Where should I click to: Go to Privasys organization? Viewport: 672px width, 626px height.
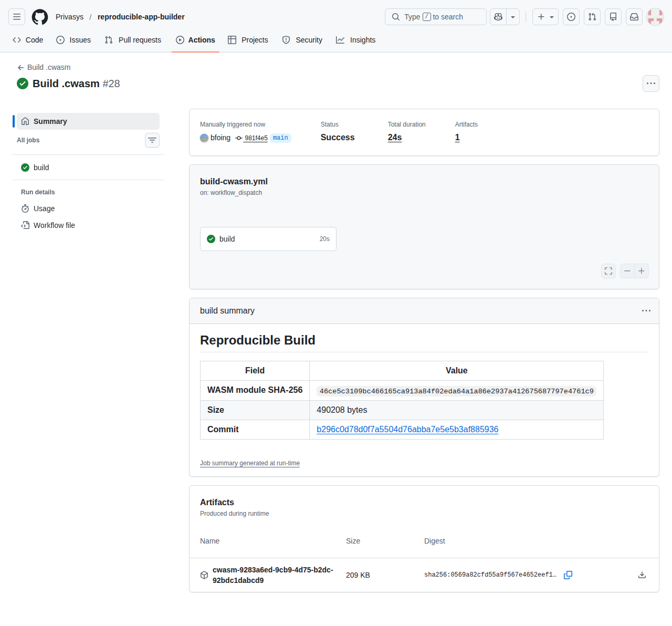[x=69, y=17]
